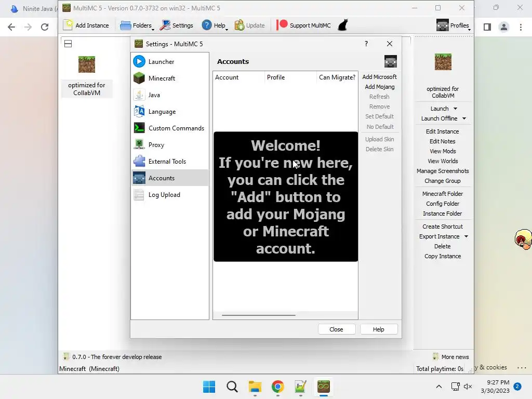Open the Folders dropdown in toolbar
Viewport: 532px width, 399px height.
[137, 25]
